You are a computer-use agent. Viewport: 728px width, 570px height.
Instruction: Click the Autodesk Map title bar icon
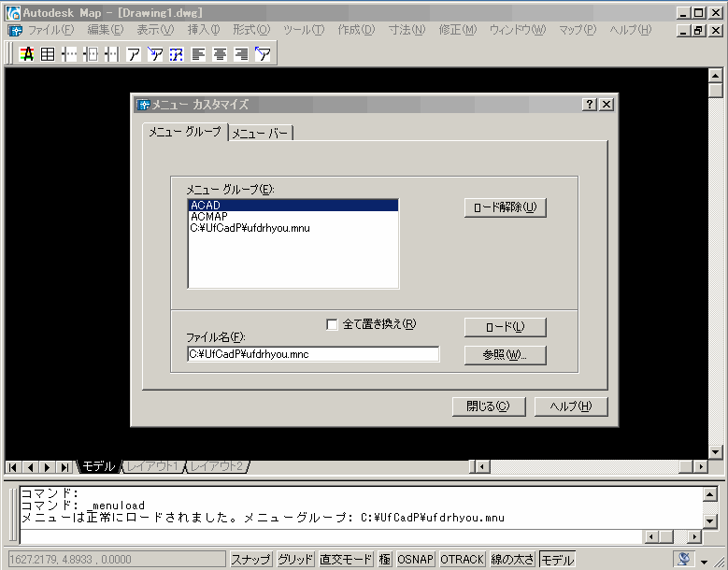click(13, 12)
